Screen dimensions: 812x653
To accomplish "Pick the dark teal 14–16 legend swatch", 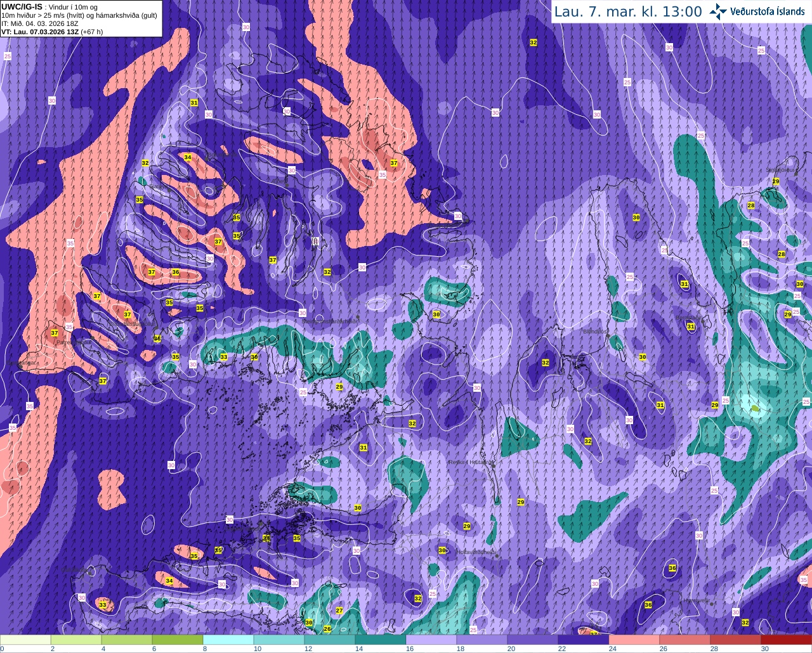I will click(381, 640).
